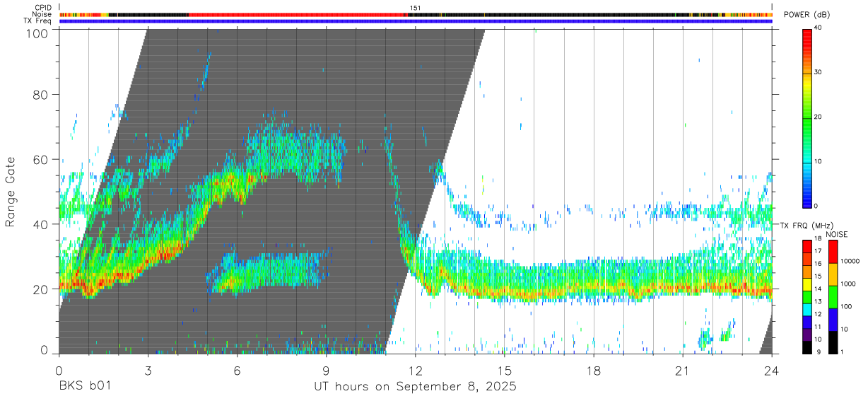868x401 pixels.
Task: Click the range gate tick label '60'
Action: tap(42, 159)
